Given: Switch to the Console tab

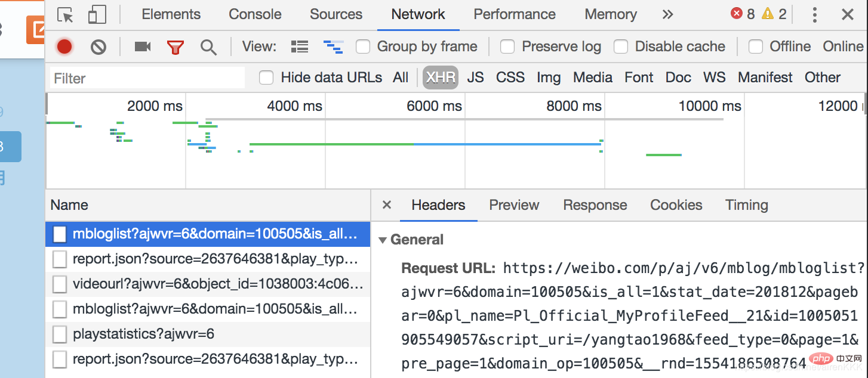Looking at the screenshot, I should point(255,15).
